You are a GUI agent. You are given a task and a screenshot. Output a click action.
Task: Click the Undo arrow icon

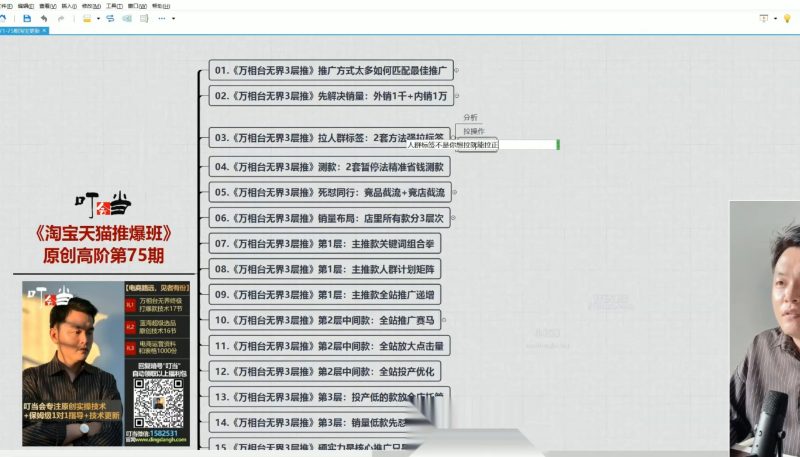point(44,18)
